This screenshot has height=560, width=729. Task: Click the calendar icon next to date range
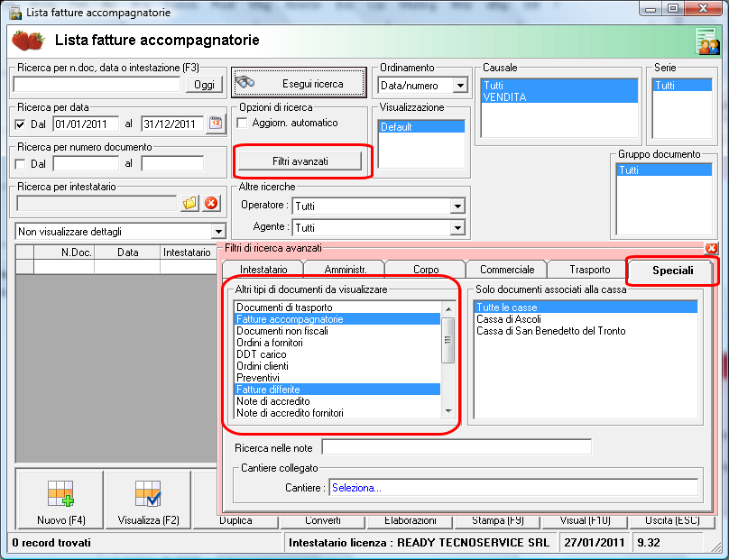pos(216,124)
